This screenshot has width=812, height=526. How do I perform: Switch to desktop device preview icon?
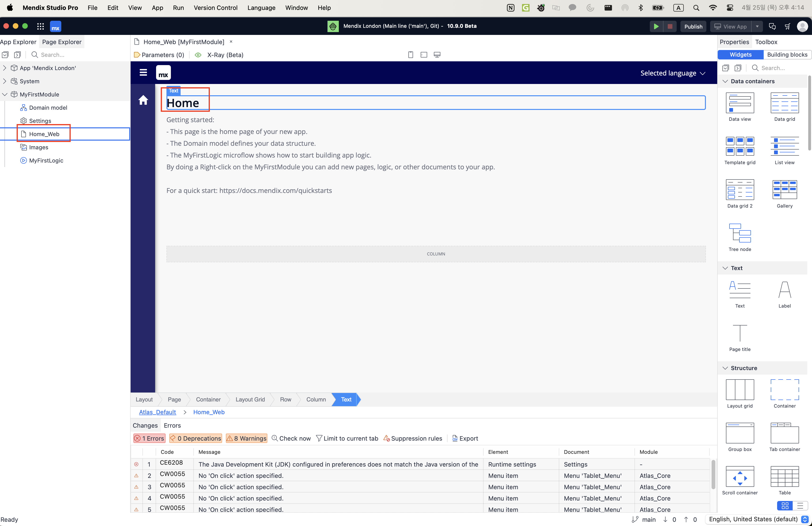[437, 55]
